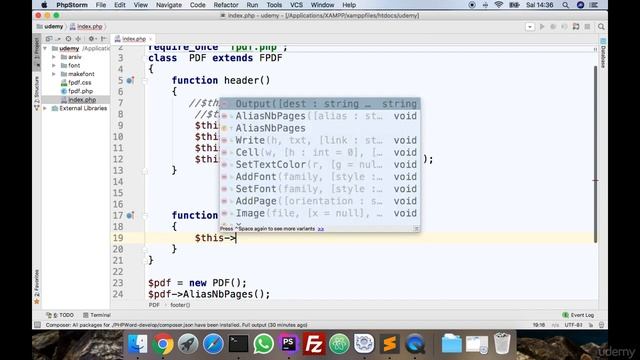The width and height of the screenshot is (640, 360).
Task: Choose Image completion suggestion
Action: tap(320, 213)
